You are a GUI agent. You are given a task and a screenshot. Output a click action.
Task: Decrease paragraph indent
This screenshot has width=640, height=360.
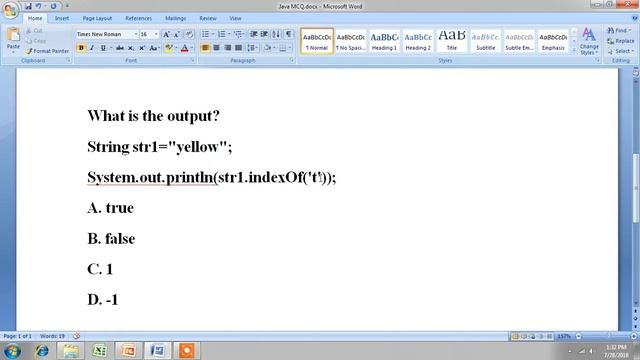pos(253,34)
